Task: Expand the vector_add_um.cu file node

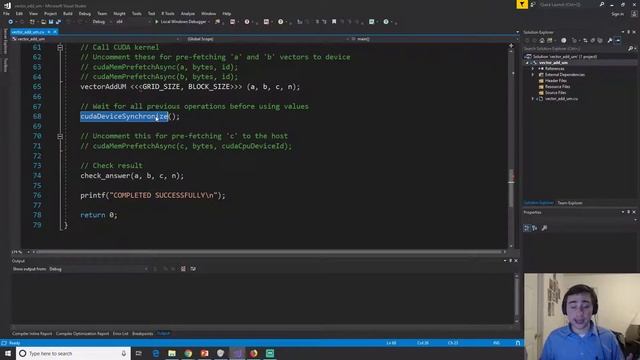Action: [533, 99]
